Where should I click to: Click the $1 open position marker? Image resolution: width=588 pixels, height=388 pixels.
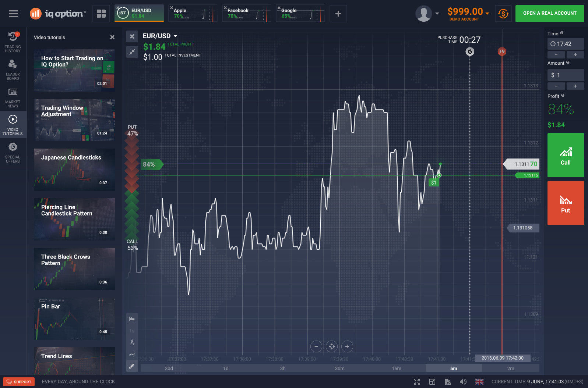pos(434,182)
